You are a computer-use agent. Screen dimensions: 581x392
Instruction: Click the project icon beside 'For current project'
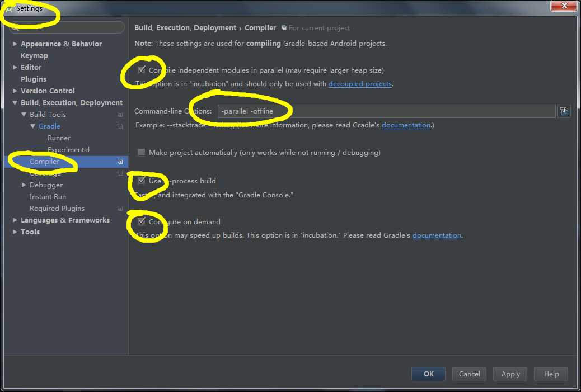(x=284, y=28)
